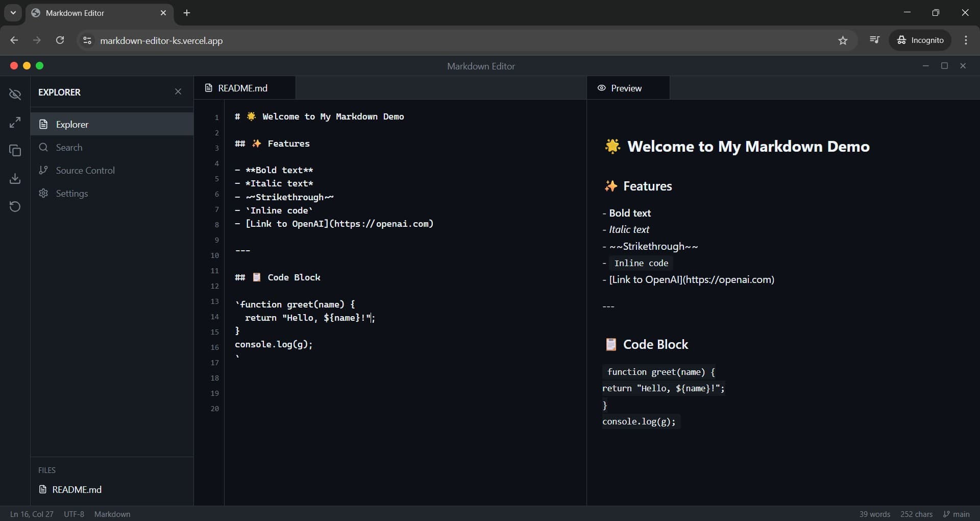This screenshot has height=521, width=980.
Task: Click the README.md file icon in editor tab
Action: pos(209,88)
